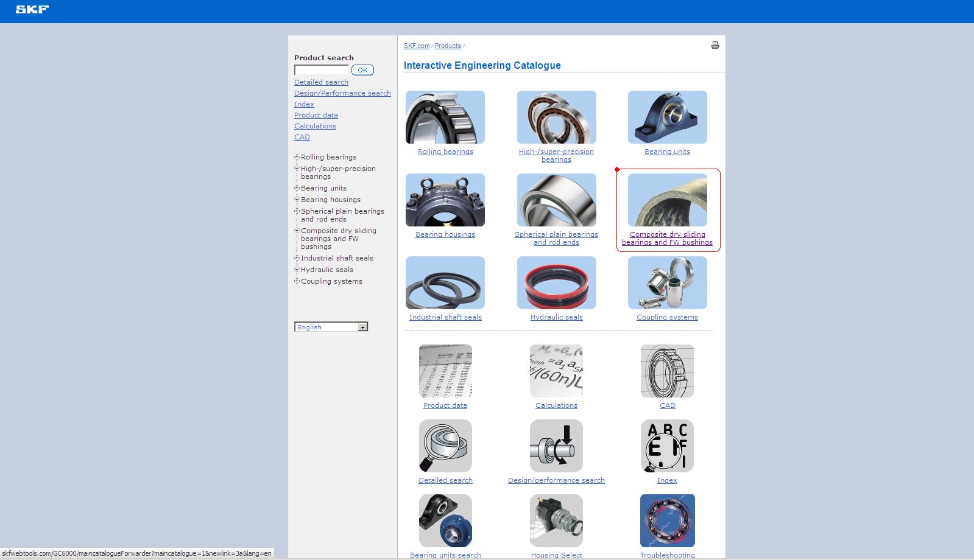Click the printer icon at top right
Image resolution: width=974 pixels, height=560 pixels.
(x=715, y=45)
